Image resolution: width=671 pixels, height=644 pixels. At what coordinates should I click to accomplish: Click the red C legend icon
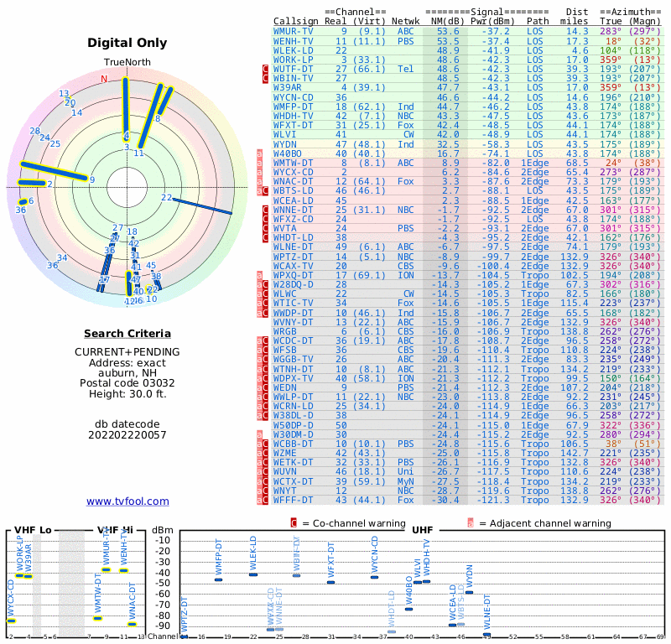(294, 523)
